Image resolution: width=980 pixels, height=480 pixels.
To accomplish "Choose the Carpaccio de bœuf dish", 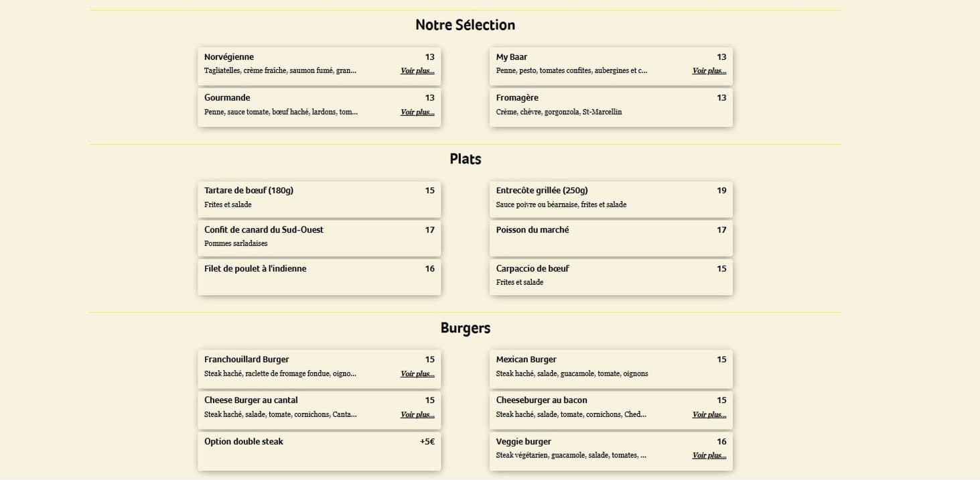I will [611, 276].
